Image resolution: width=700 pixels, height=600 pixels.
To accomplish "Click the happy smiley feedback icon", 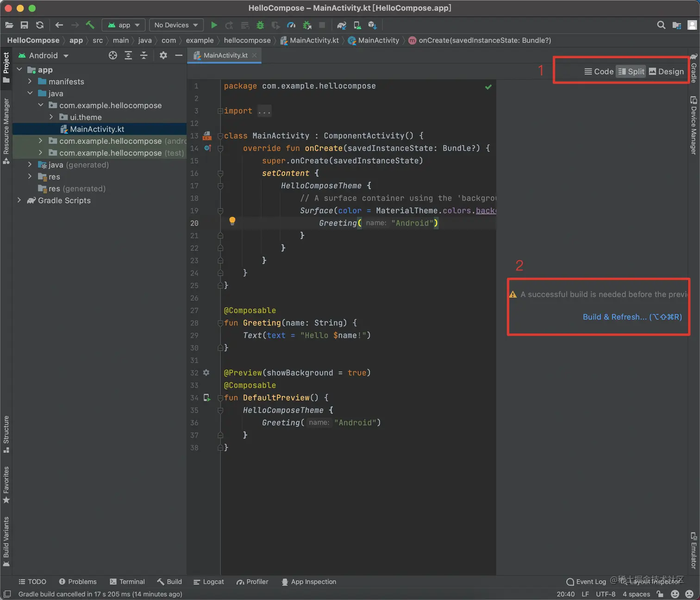I will tap(675, 594).
